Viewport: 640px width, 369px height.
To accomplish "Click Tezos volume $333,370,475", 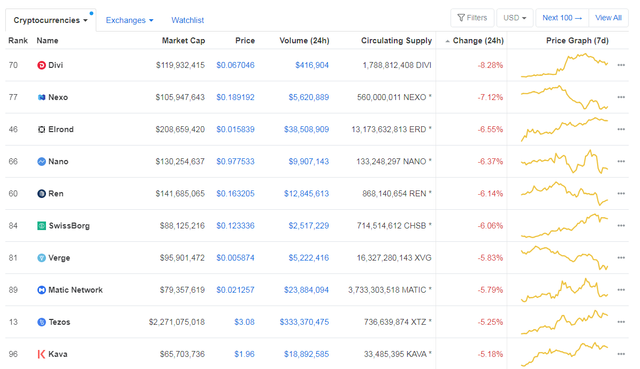I will (x=304, y=322).
